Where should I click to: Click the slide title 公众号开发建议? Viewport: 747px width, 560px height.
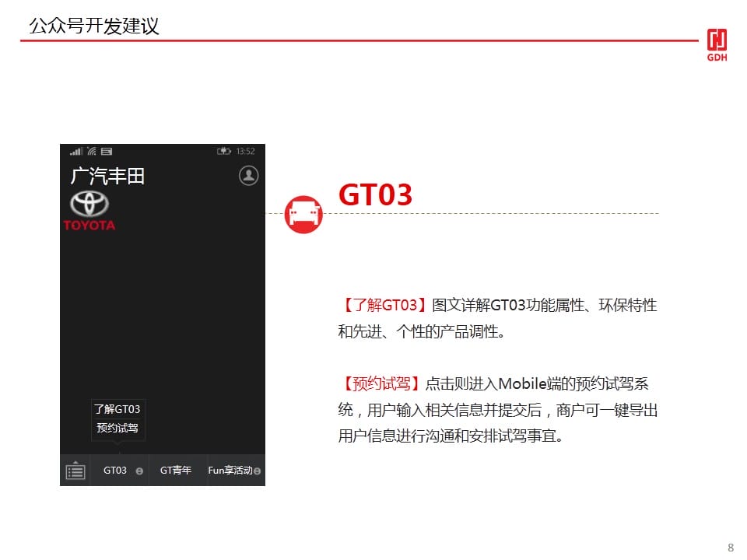click(x=94, y=26)
